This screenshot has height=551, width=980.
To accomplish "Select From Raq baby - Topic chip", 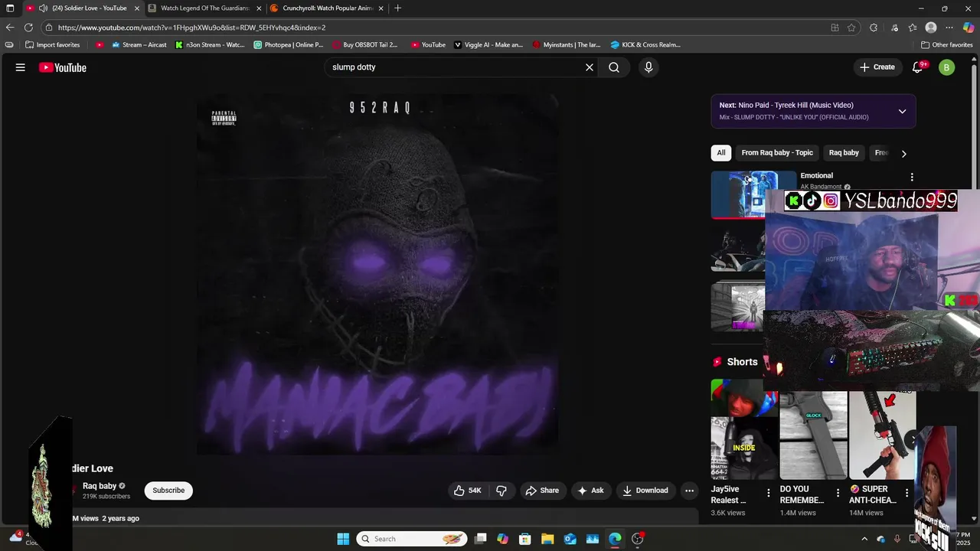I will pos(777,153).
